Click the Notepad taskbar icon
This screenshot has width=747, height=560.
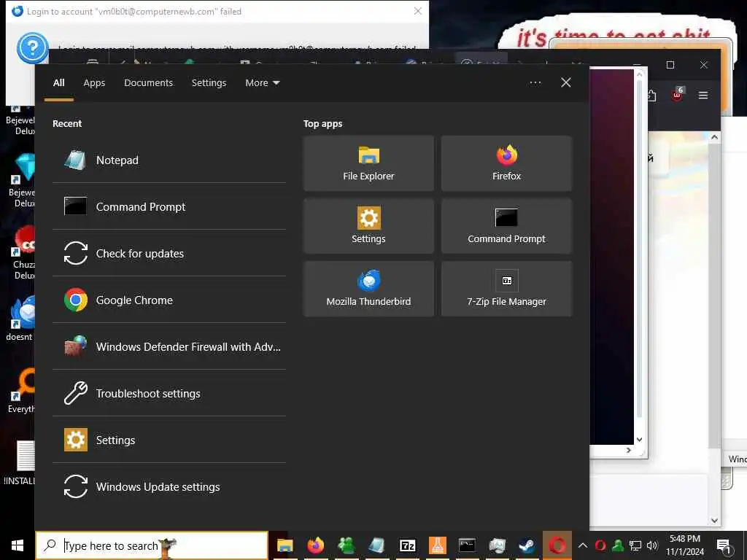pos(376,545)
